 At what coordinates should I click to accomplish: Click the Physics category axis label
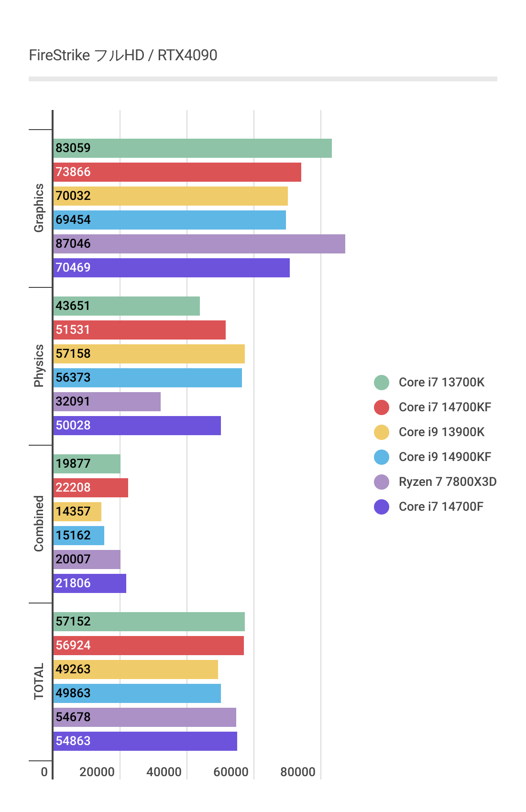point(39,366)
